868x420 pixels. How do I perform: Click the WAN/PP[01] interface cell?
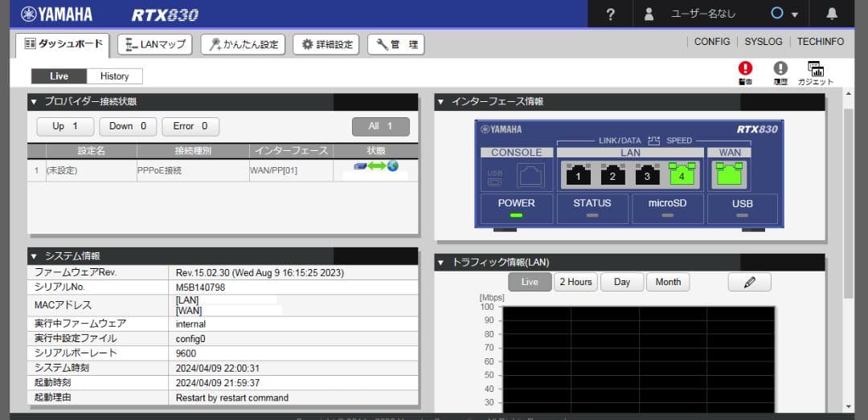click(x=273, y=171)
